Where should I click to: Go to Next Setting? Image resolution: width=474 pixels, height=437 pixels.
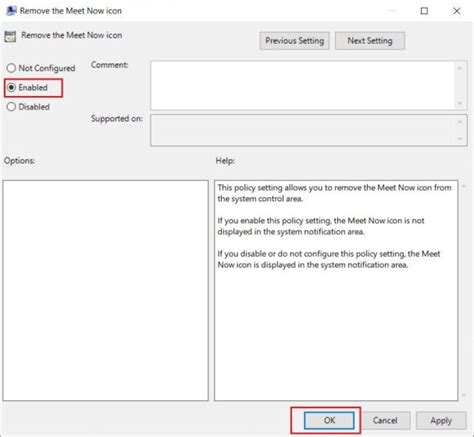(370, 41)
